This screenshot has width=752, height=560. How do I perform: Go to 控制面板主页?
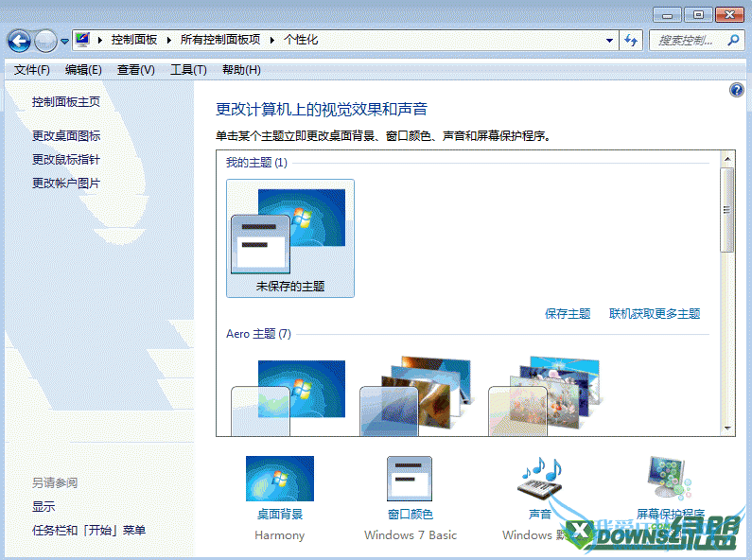tap(66, 102)
